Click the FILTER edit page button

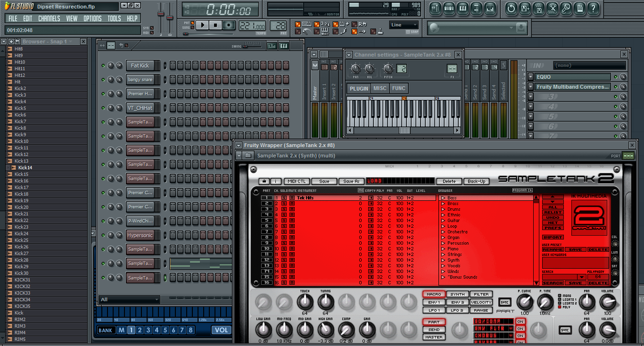tap(481, 294)
